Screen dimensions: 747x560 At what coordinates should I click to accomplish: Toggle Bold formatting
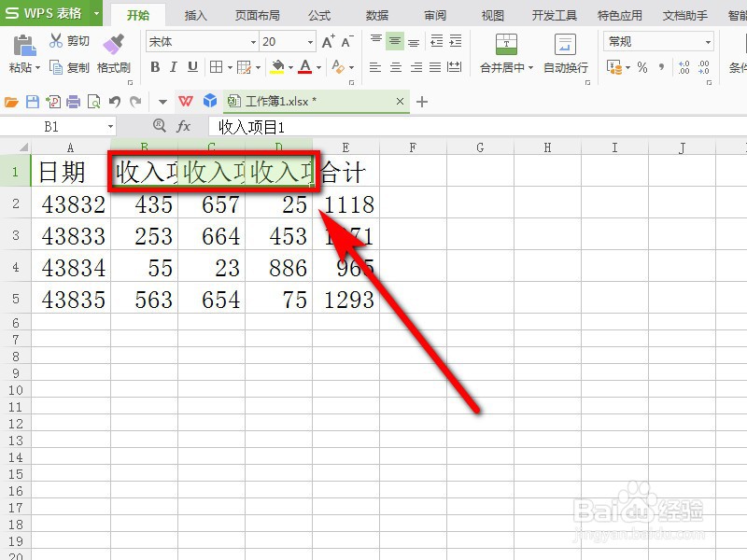[x=155, y=67]
